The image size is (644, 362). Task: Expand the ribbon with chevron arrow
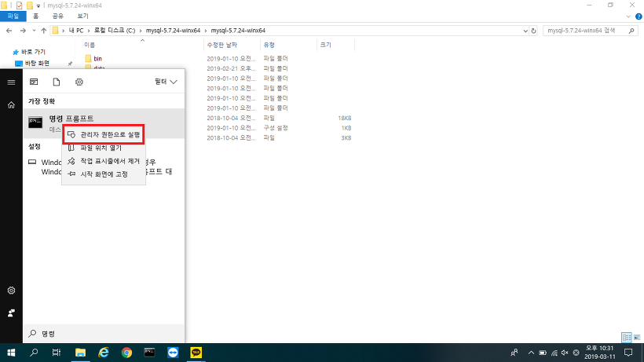point(628,16)
